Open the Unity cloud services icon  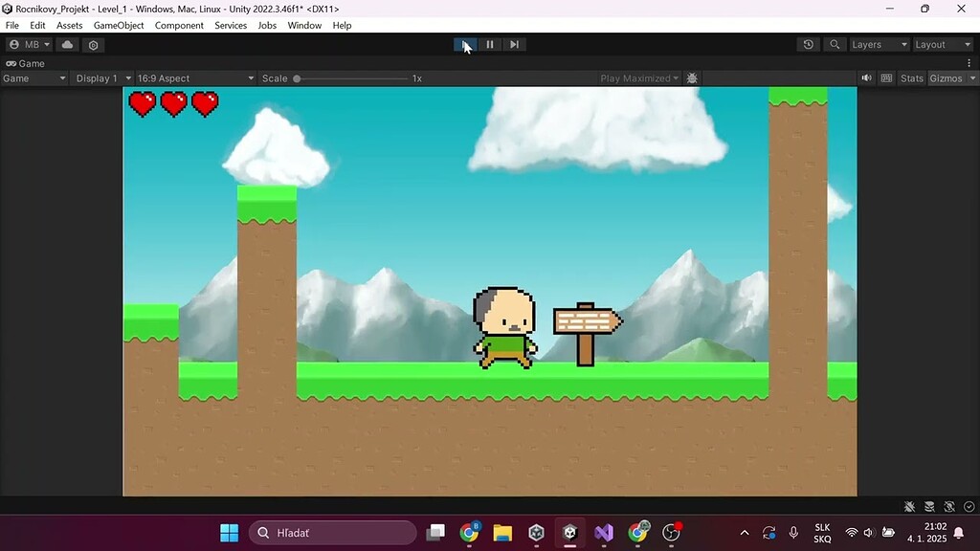click(66, 44)
